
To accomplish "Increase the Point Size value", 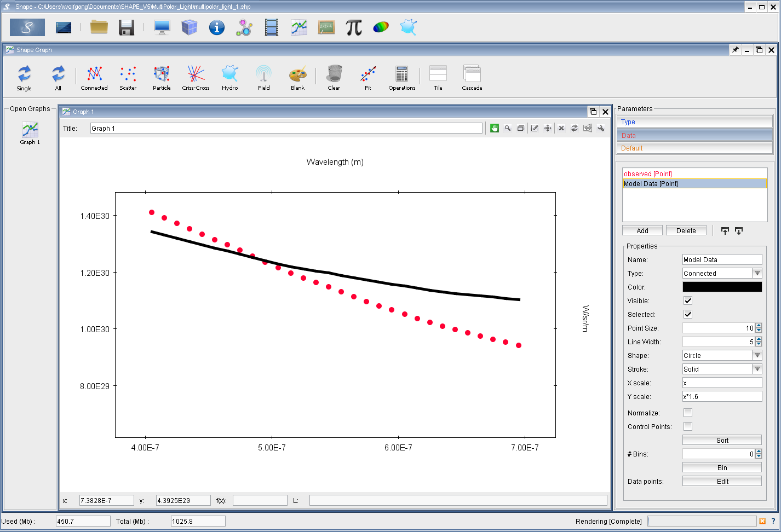I will [759, 326].
